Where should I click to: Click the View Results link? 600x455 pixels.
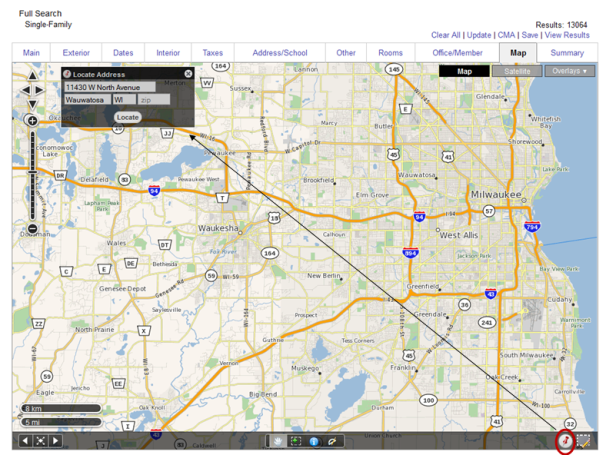click(x=567, y=35)
